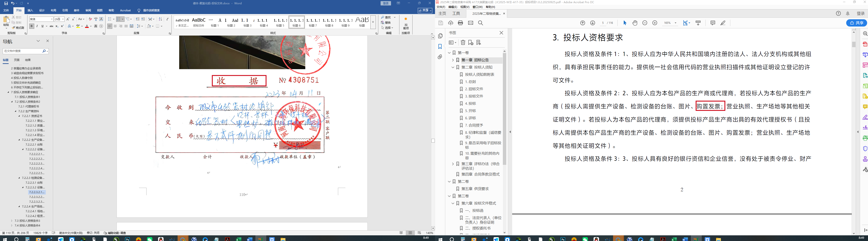Send the PDF by email in Acrobat

tap(471, 23)
